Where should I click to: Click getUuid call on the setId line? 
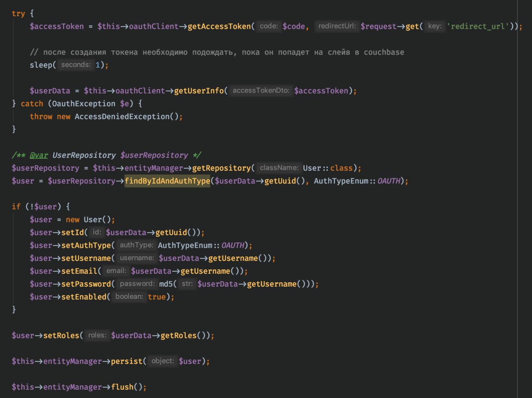[171, 232]
